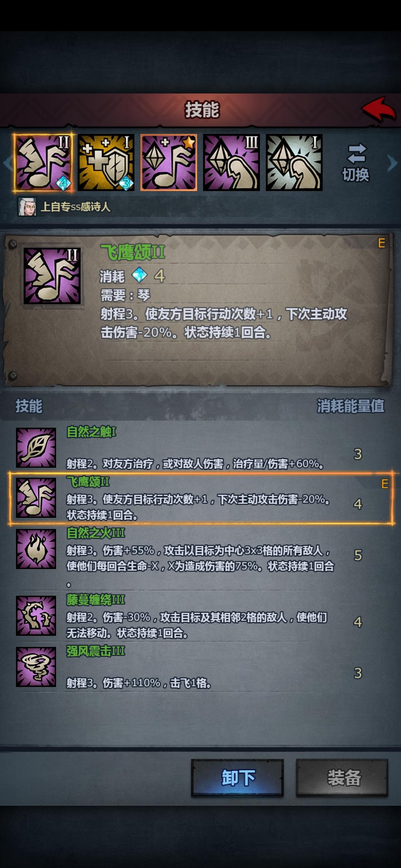Screen dimensions: 401x868
Task: Select the grey crystal hand I slot
Action: click(x=294, y=163)
